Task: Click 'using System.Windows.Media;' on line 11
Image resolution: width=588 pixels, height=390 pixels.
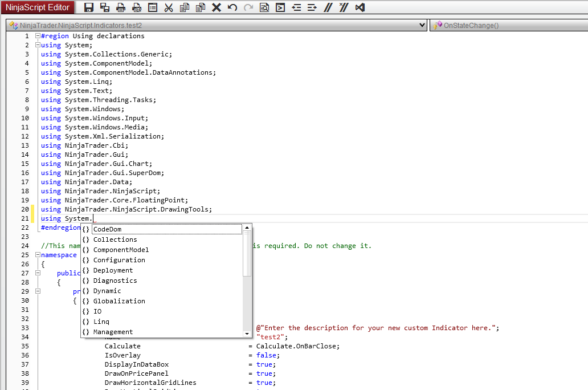Action: click(95, 127)
